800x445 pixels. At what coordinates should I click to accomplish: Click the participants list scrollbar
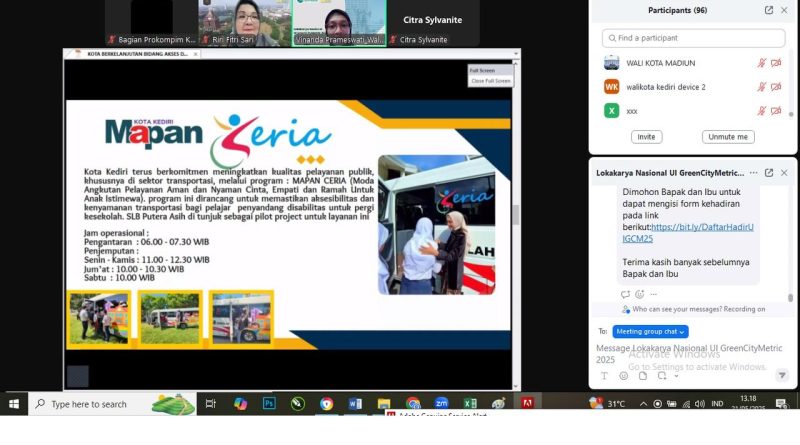click(x=791, y=114)
